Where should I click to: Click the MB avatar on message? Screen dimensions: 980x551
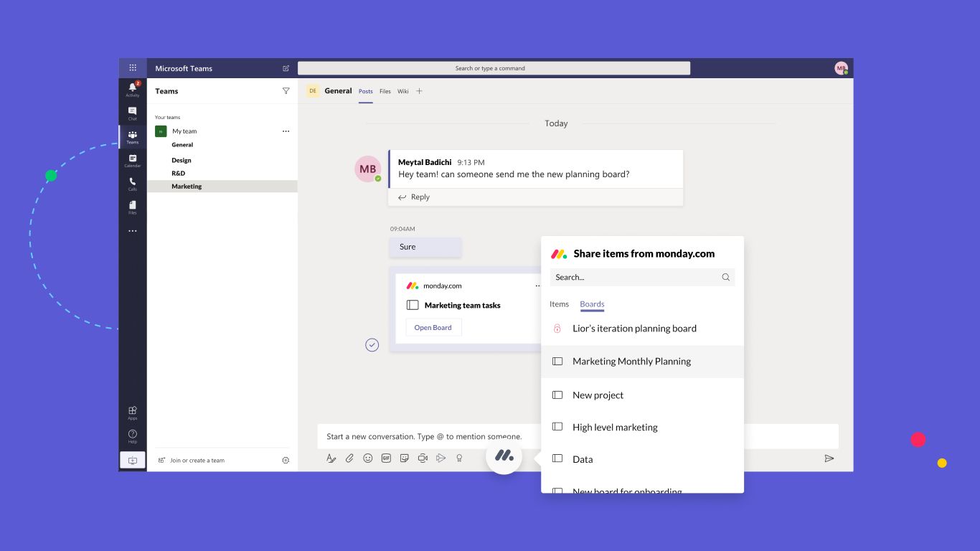(x=367, y=169)
